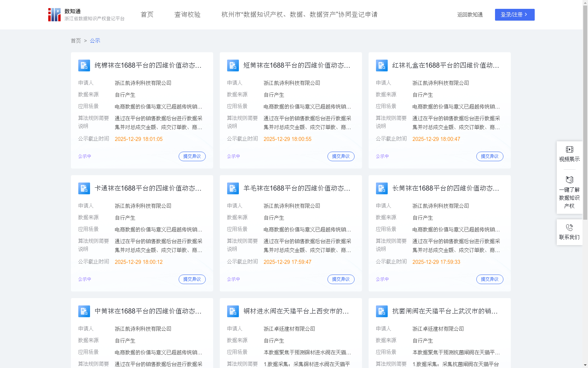Click the document icon on 纯棉袜 card
588x368 pixels.
[x=84, y=65]
